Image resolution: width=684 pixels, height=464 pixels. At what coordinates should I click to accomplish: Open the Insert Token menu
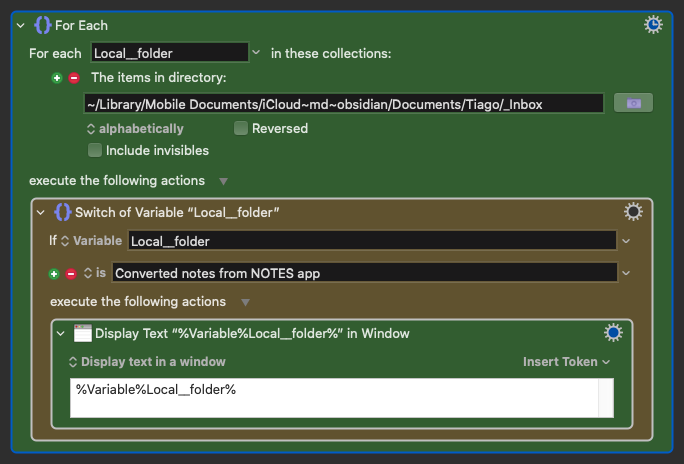coord(566,362)
